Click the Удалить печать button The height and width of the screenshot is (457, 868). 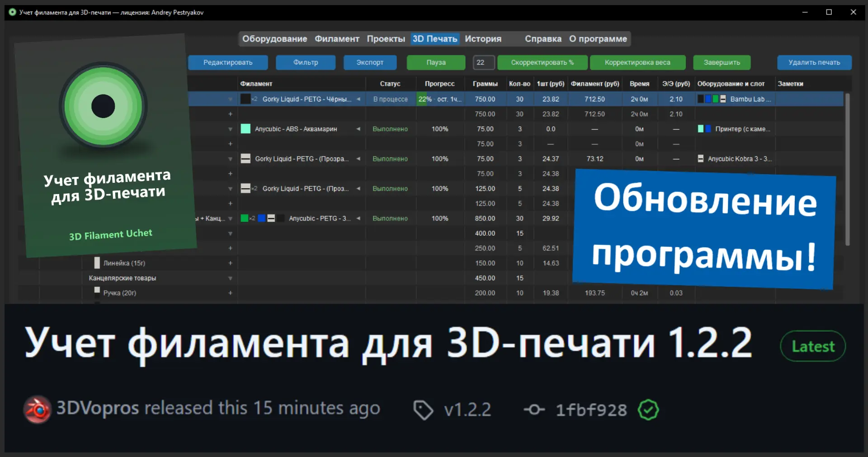814,62
